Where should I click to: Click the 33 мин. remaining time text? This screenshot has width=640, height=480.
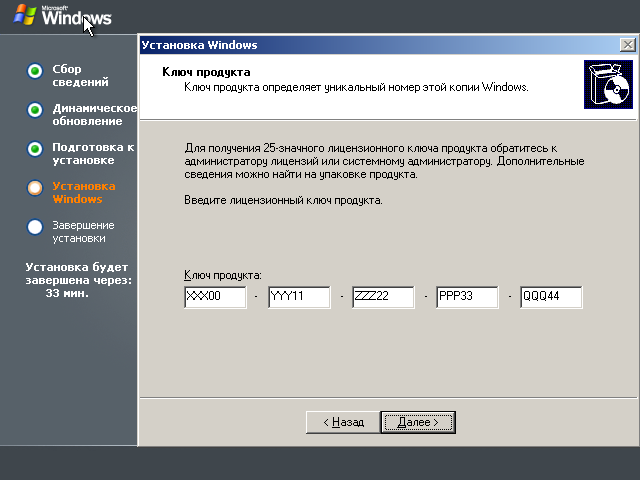coord(67,293)
